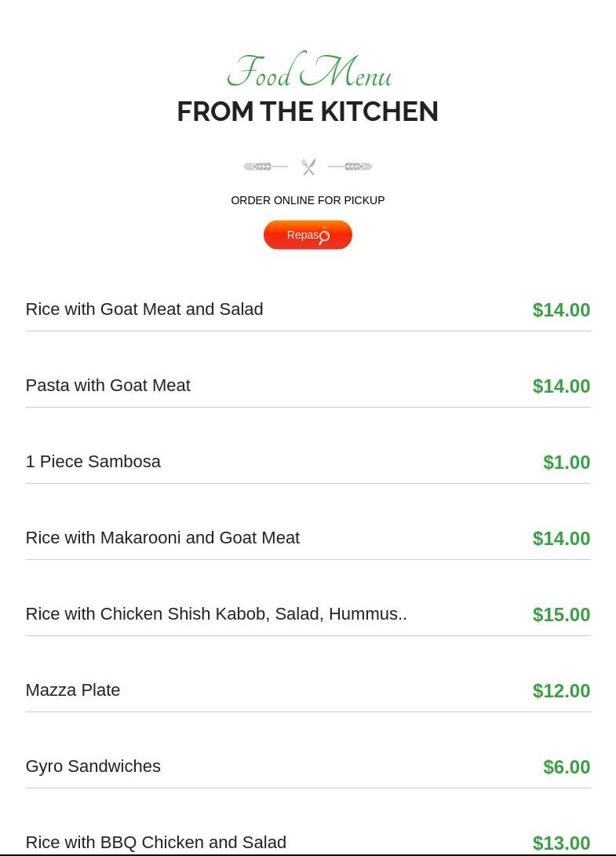This screenshot has width=616, height=856.
Task: Click the FROM THE KITCHEN heading
Action: [308, 112]
